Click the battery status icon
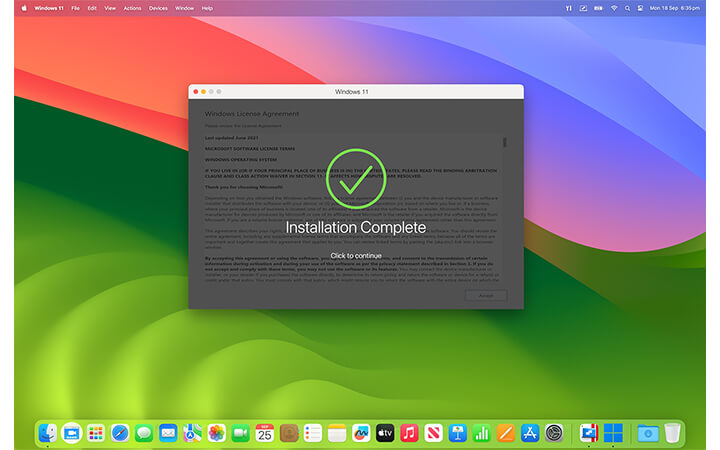The height and width of the screenshot is (450, 720). [598, 8]
